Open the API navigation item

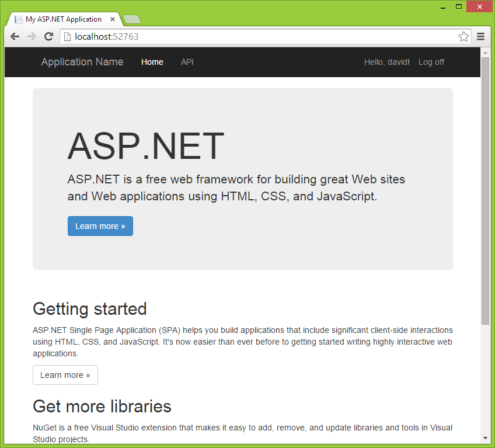coord(187,62)
